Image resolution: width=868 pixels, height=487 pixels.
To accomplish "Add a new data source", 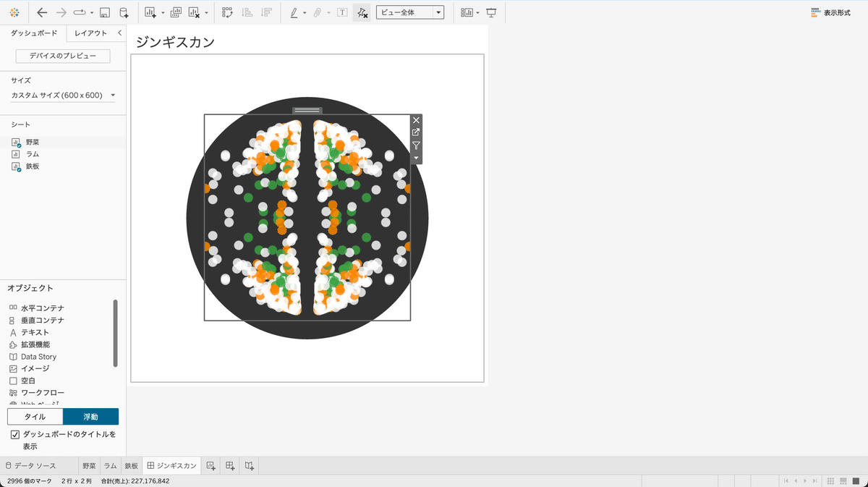I will pyautogui.click(x=124, y=12).
